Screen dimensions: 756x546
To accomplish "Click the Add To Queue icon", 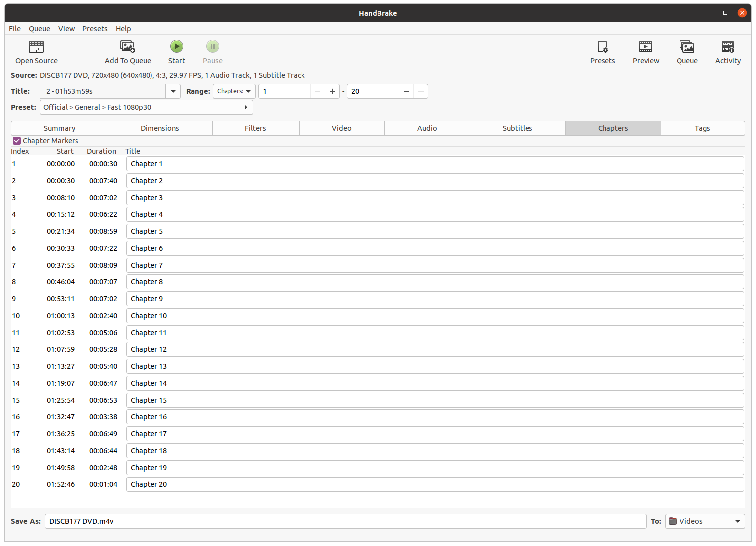I will point(128,52).
